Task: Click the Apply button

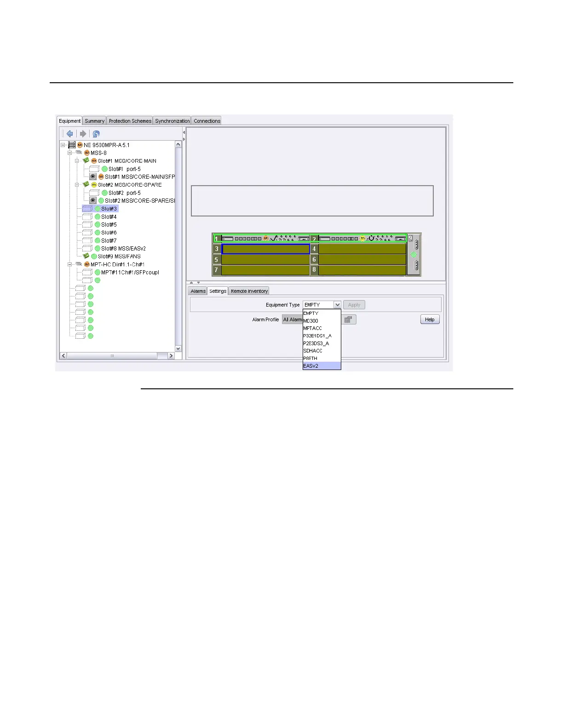Action: [x=354, y=305]
